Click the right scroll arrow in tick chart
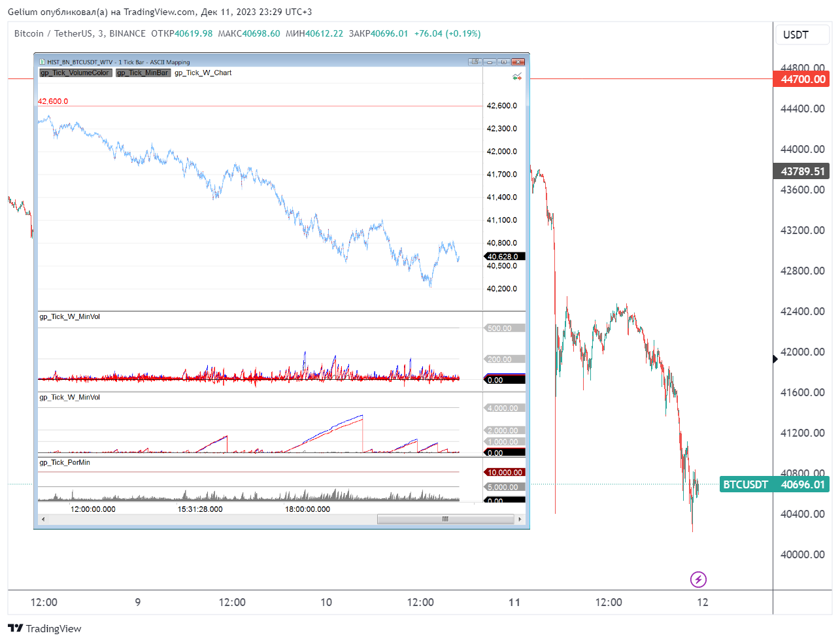The height and width of the screenshot is (642, 840). point(520,519)
